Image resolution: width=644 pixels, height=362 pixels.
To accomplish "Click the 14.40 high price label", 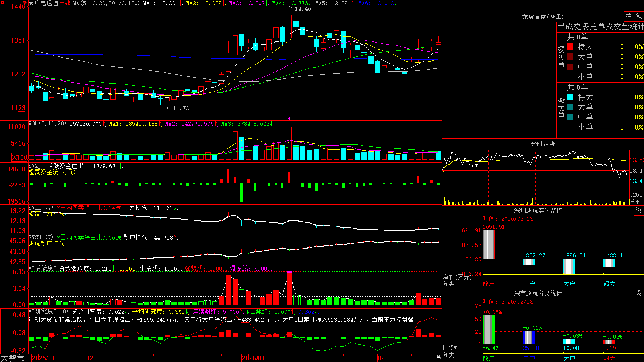I will 303,9.
